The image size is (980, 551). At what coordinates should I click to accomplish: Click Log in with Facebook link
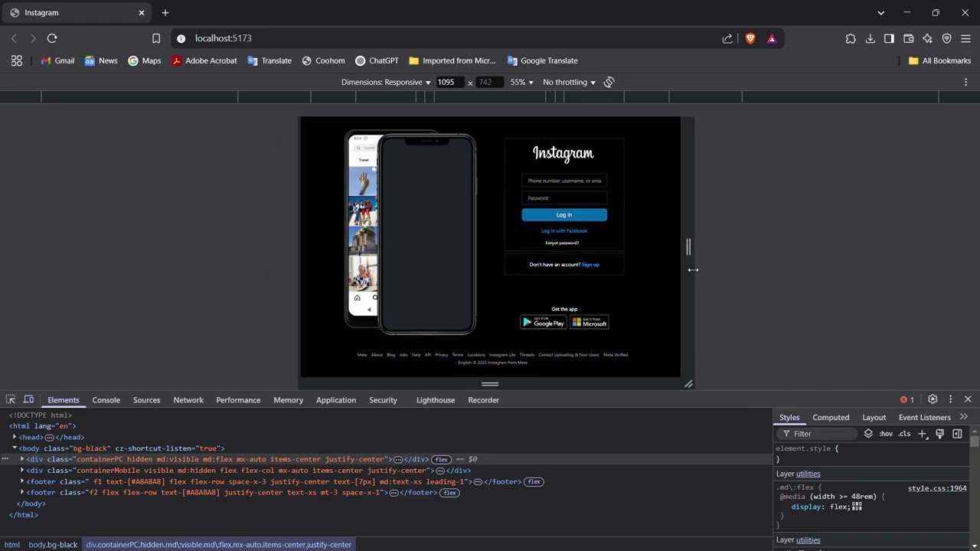pyautogui.click(x=564, y=231)
